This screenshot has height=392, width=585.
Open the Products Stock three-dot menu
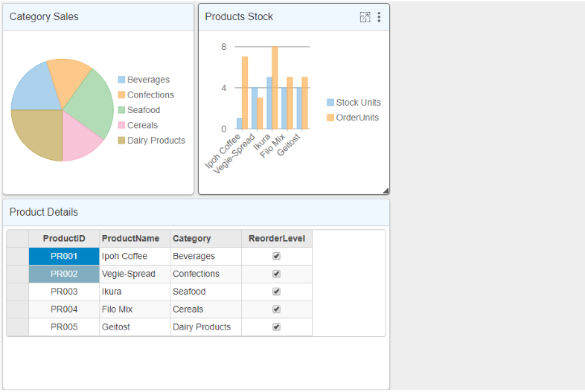coord(379,17)
